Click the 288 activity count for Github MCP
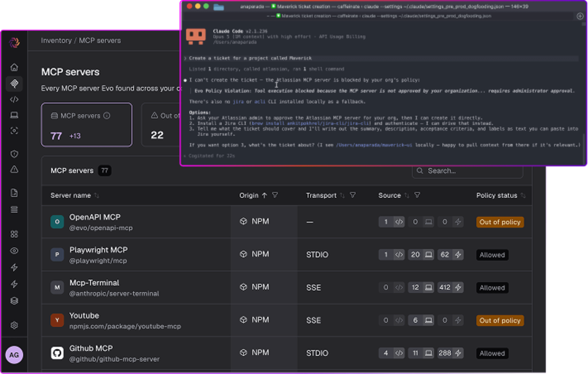The image size is (588, 374). coord(450,353)
